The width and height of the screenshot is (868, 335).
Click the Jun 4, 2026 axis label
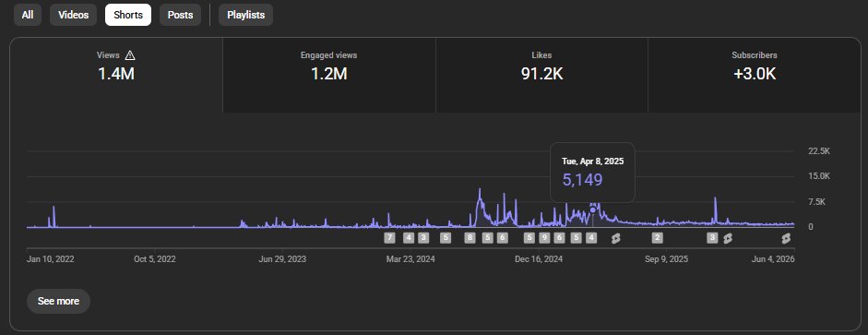tap(774, 259)
